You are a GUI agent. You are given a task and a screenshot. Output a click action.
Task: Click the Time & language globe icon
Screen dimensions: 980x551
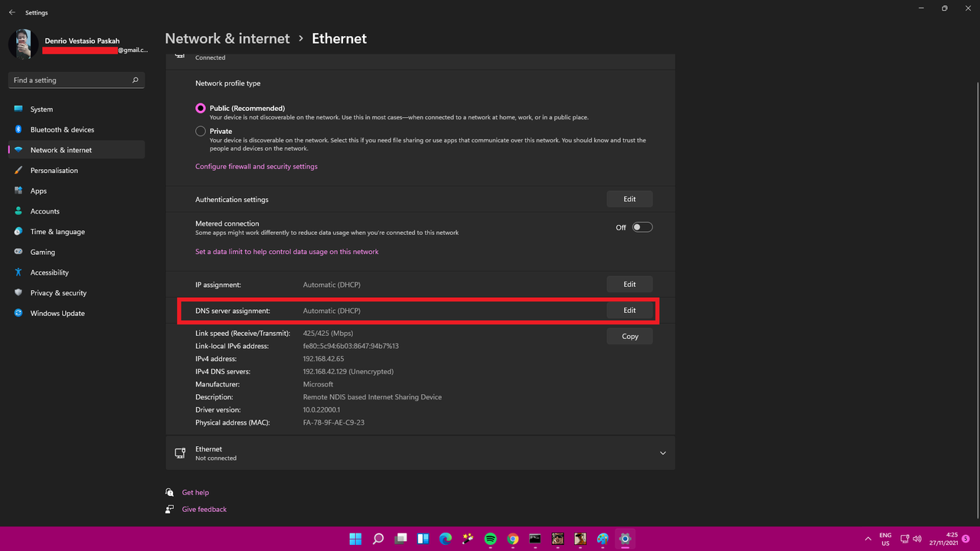[18, 232]
